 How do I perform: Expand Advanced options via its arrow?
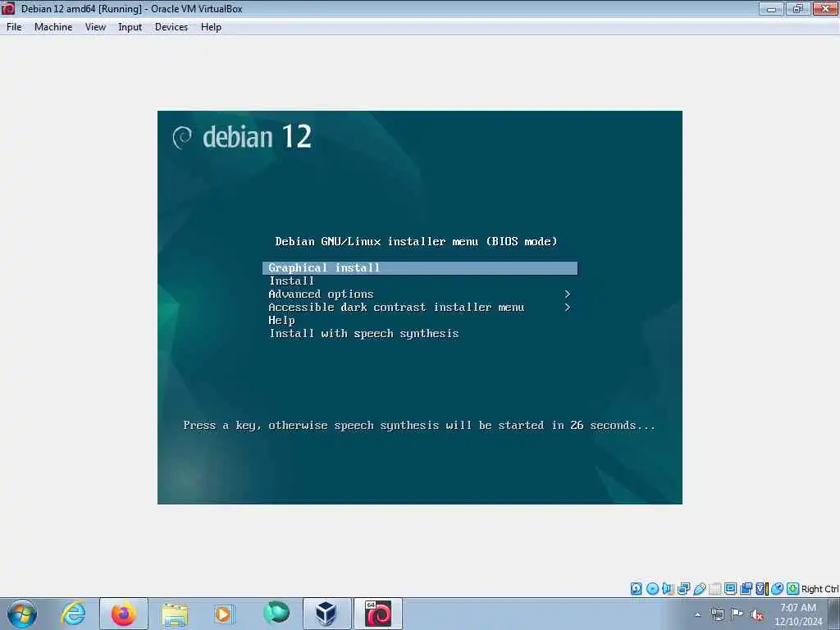pos(568,294)
